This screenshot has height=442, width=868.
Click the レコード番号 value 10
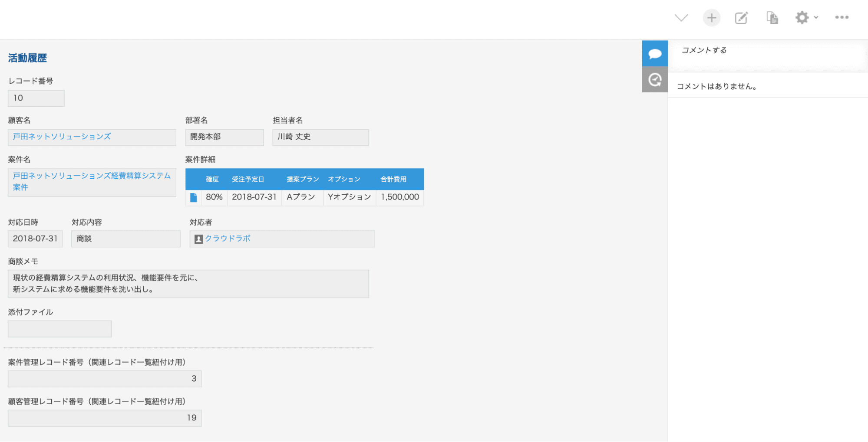tap(36, 98)
